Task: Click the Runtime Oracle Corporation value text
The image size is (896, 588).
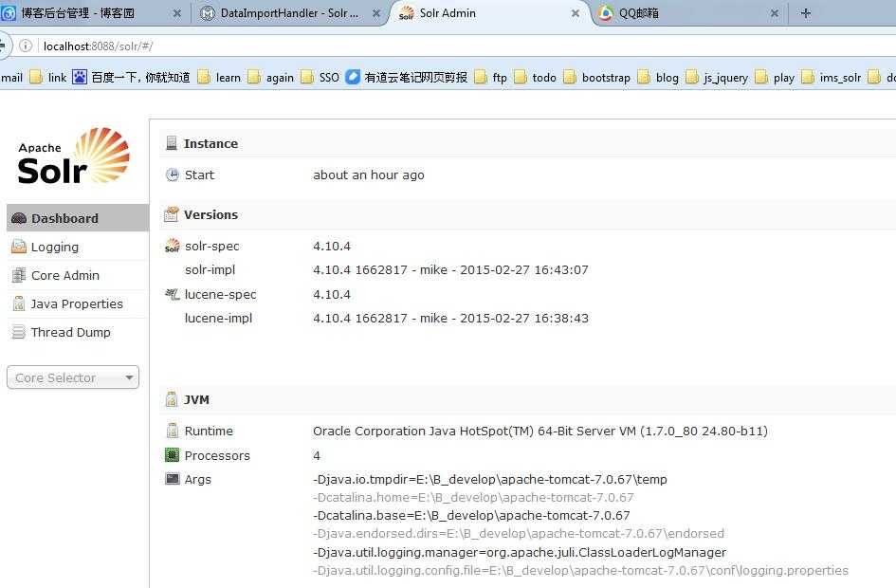Action: coord(540,431)
